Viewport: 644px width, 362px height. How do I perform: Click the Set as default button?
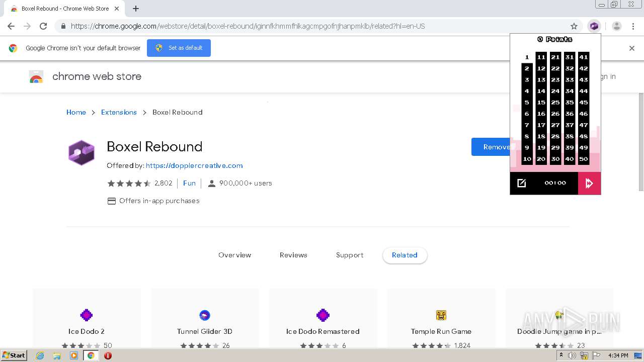pos(179,48)
